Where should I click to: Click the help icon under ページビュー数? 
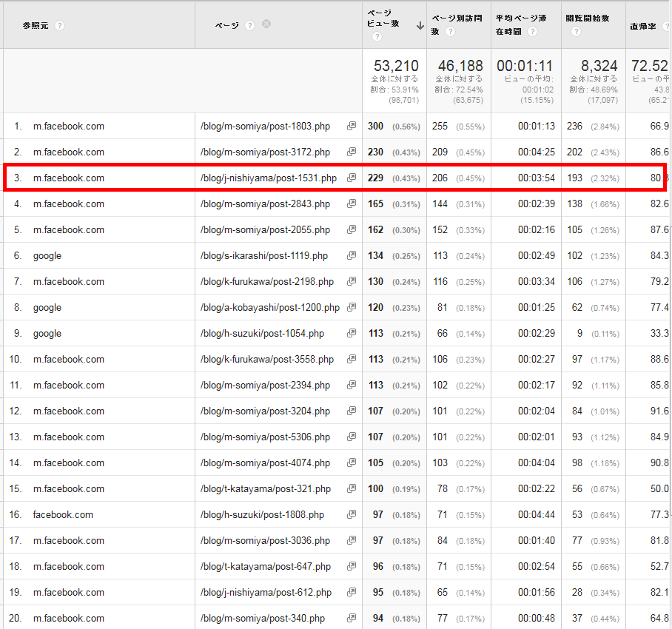(377, 37)
